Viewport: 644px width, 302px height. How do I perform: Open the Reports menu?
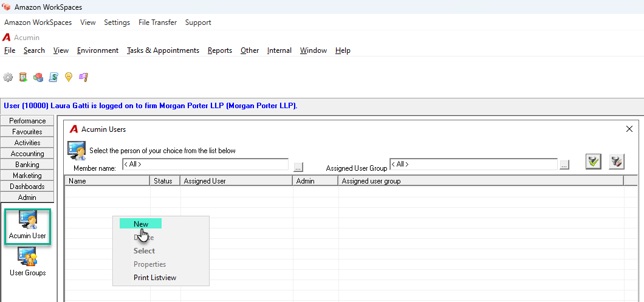[x=220, y=50]
